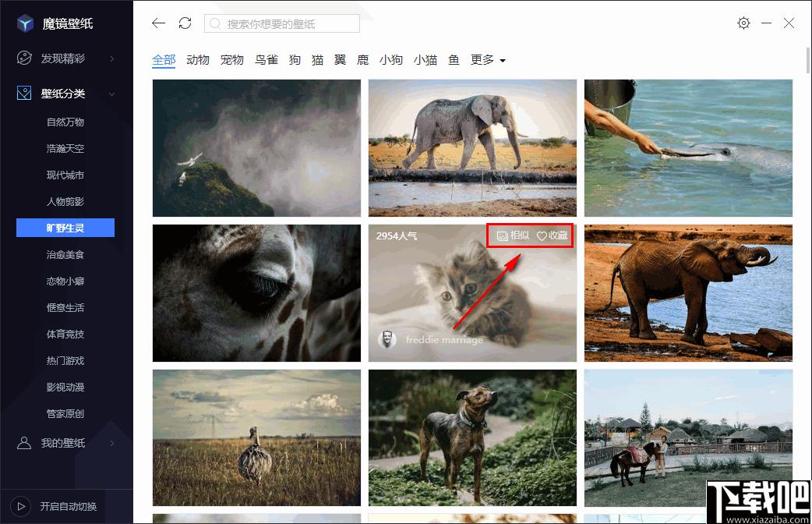Image resolution: width=812 pixels, height=524 pixels.
Task: Click the 开启自动切换 play icon
Action: pos(21,506)
